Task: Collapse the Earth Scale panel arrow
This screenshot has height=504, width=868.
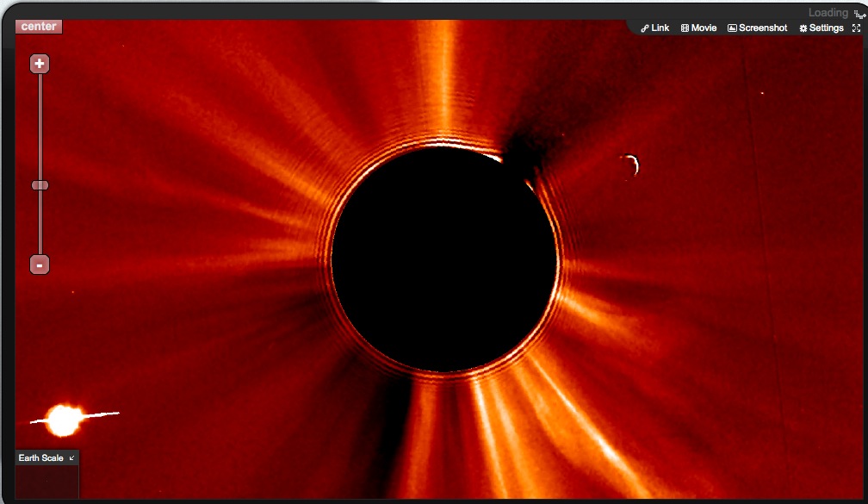Action: (x=72, y=458)
